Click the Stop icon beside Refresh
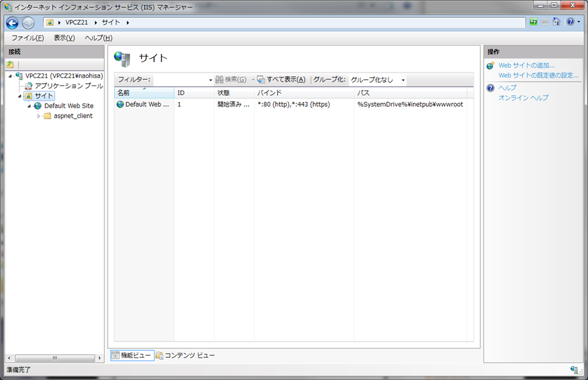588x380 pixels. tap(545, 22)
